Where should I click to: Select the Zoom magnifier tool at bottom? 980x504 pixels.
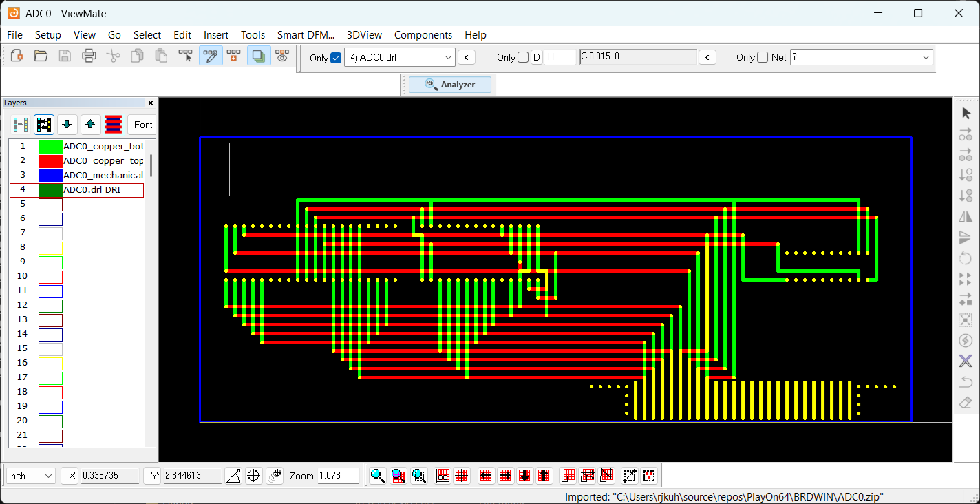coord(377,475)
